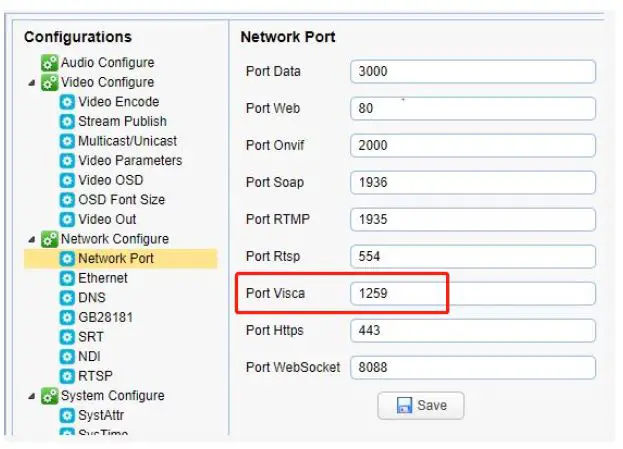Open the RTSP configuration page
The width and height of the screenshot is (623, 449).
(x=95, y=376)
